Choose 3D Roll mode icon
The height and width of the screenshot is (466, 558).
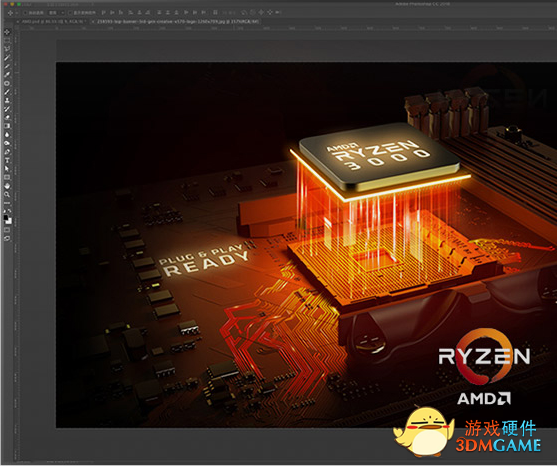(252, 12)
